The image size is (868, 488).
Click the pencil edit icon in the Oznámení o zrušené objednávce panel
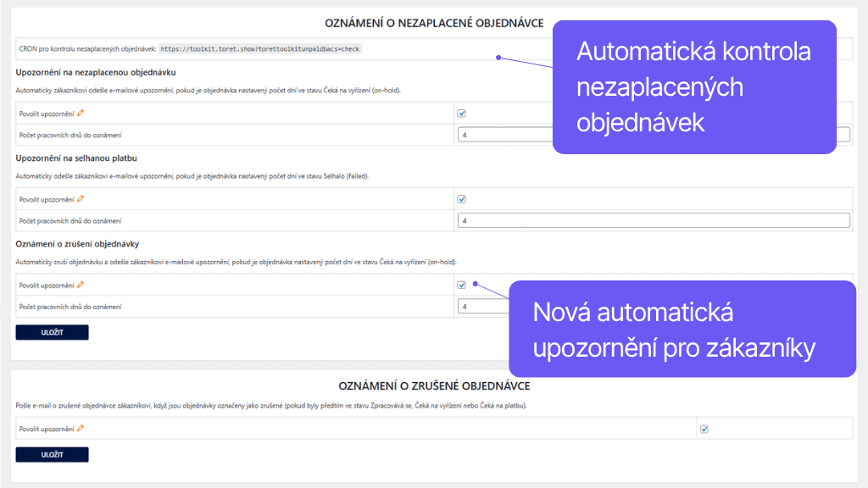point(81,428)
